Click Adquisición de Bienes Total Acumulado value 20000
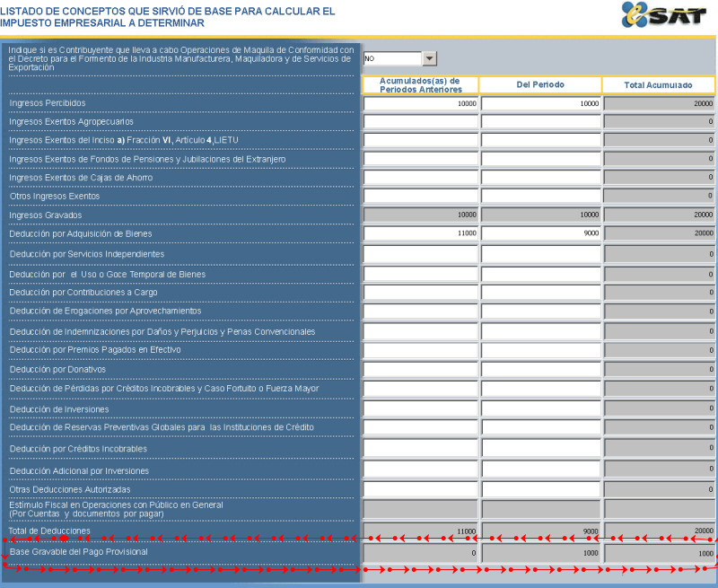718x588 pixels. coord(659,233)
